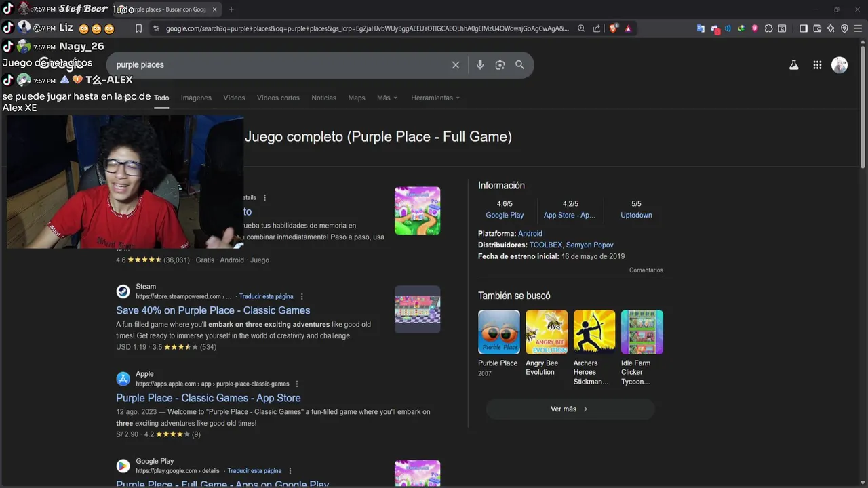Click the pink shield extension icon

(755, 28)
